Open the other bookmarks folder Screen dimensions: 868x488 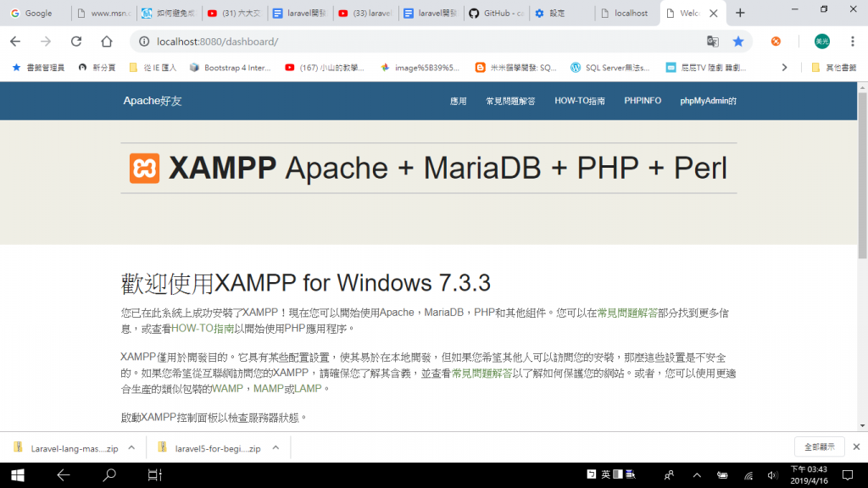click(x=834, y=68)
